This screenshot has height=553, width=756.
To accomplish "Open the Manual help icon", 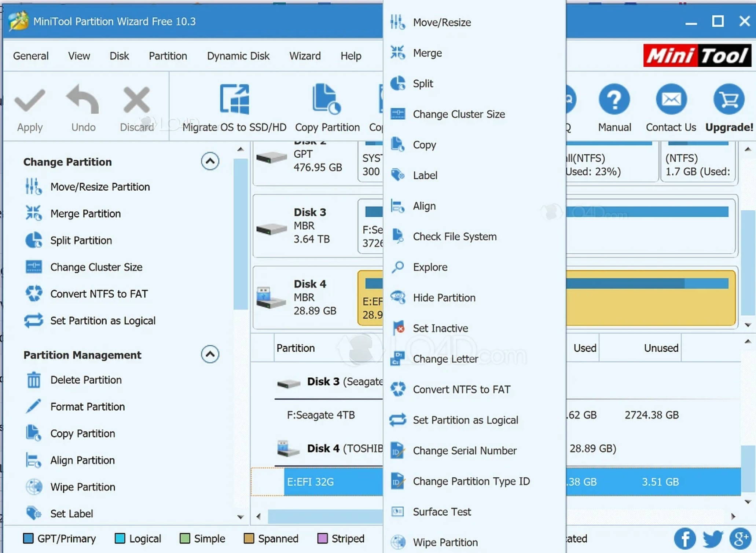I will tap(614, 99).
